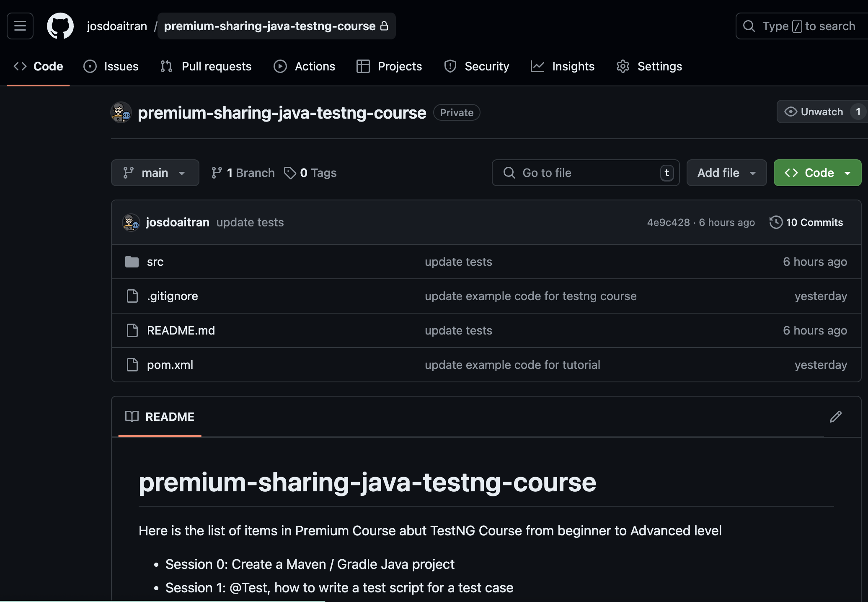868x602 pixels.
Task: Open 'update tests' commit in src row
Action: pos(458,262)
